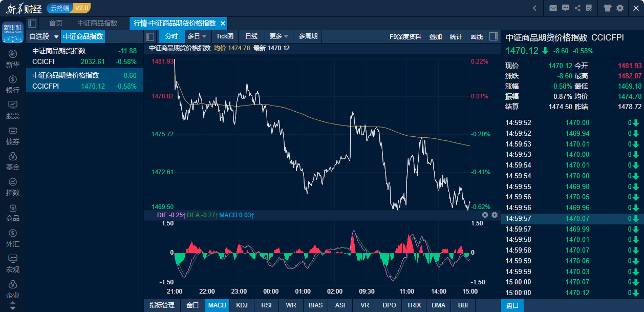Open the 股票 (Stocks) sidebar icon

pyautogui.click(x=13, y=110)
